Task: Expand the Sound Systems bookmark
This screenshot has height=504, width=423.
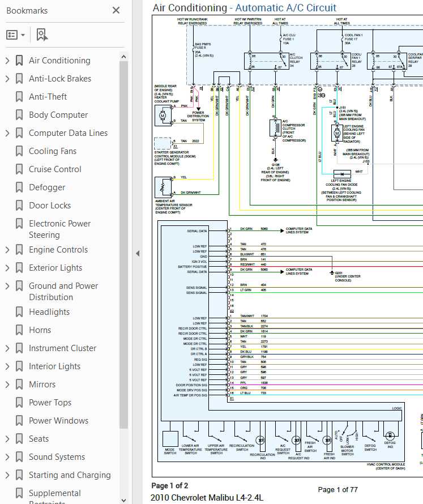Action: point(7,457)
